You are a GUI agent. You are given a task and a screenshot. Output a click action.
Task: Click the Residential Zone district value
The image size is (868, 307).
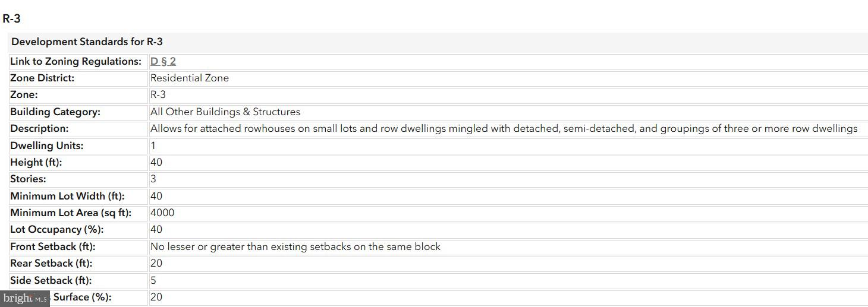189,78
